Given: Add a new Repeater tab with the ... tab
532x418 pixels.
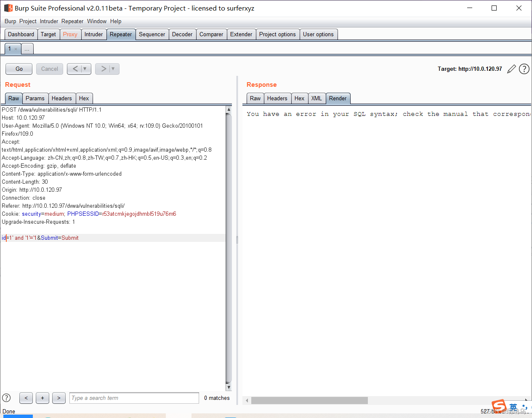Looking at the screenshot, I should pos(27,49).
